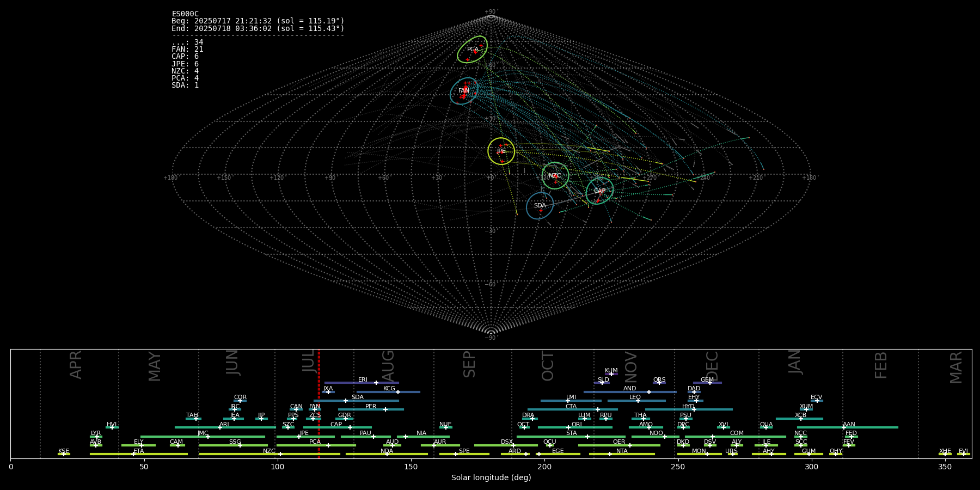Screen dimensions: 980x490
Task: Click the ORI shower bar in timeline
Action: coord(575,427)
